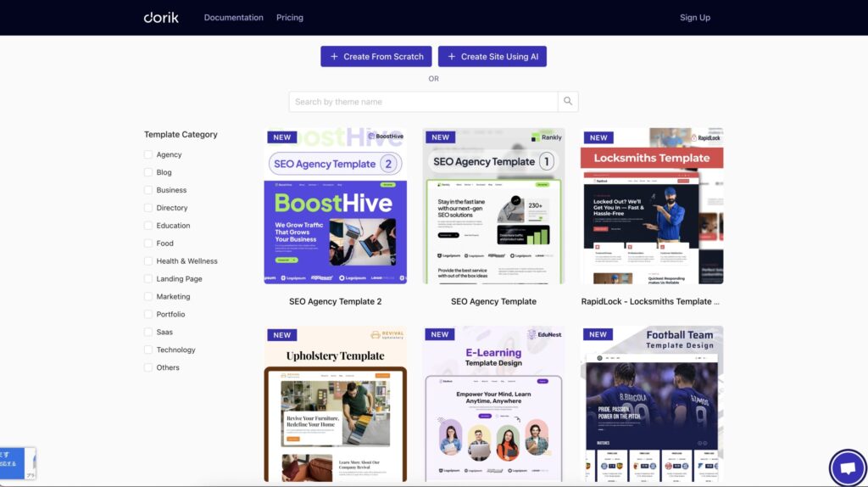Click the NEW badge on BoostHive template
868x487 pixels.
(282, 137)
